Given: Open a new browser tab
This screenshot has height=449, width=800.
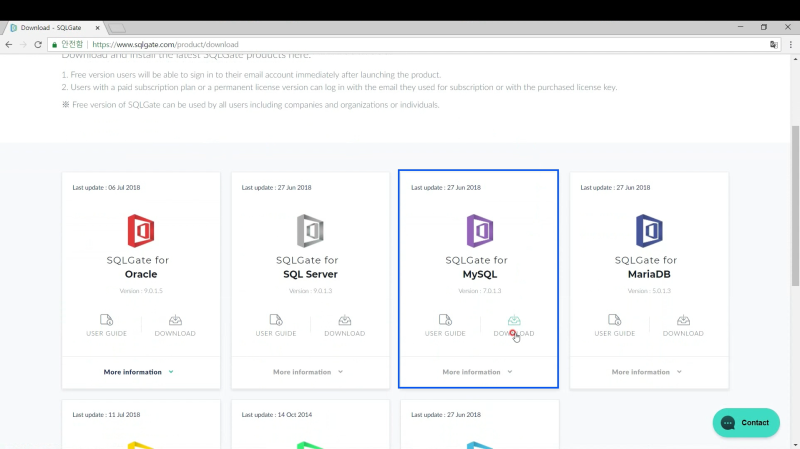Looking at the screenshot, I should (117, 28).
